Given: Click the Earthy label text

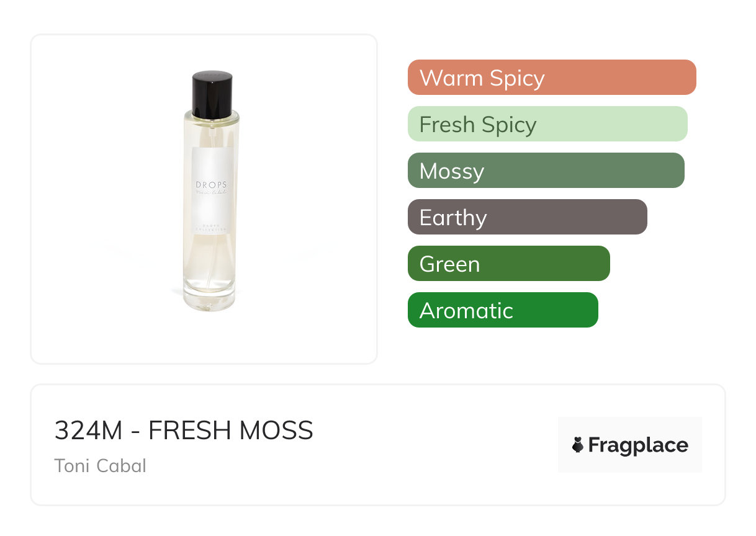Looking at the screenshot, I should 453,218.
